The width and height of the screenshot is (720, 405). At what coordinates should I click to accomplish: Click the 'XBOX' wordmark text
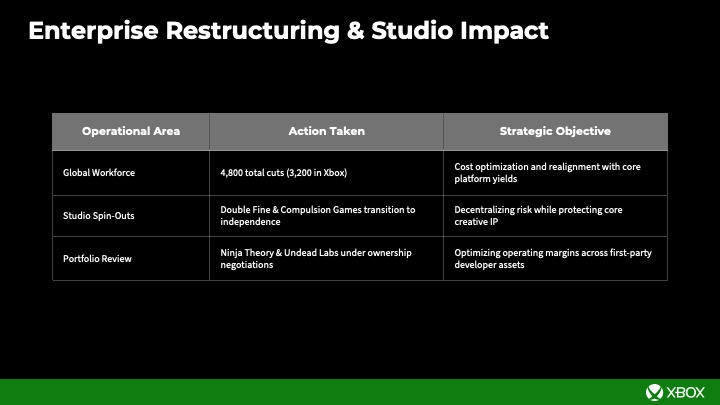[686, 393]
